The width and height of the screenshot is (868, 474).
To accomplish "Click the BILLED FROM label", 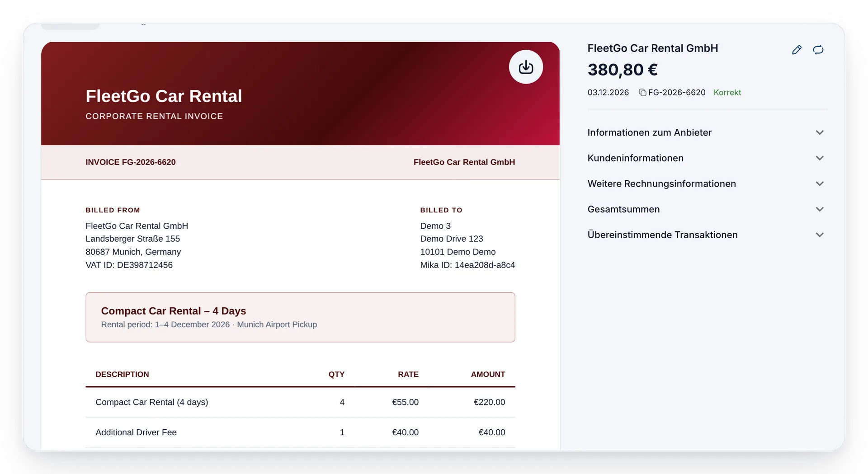I will pos(113,210).
